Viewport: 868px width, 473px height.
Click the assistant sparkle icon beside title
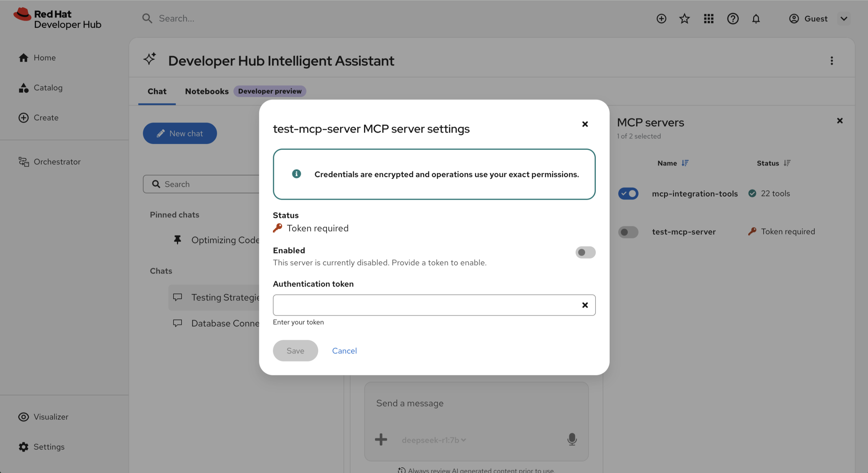(150, 59)
